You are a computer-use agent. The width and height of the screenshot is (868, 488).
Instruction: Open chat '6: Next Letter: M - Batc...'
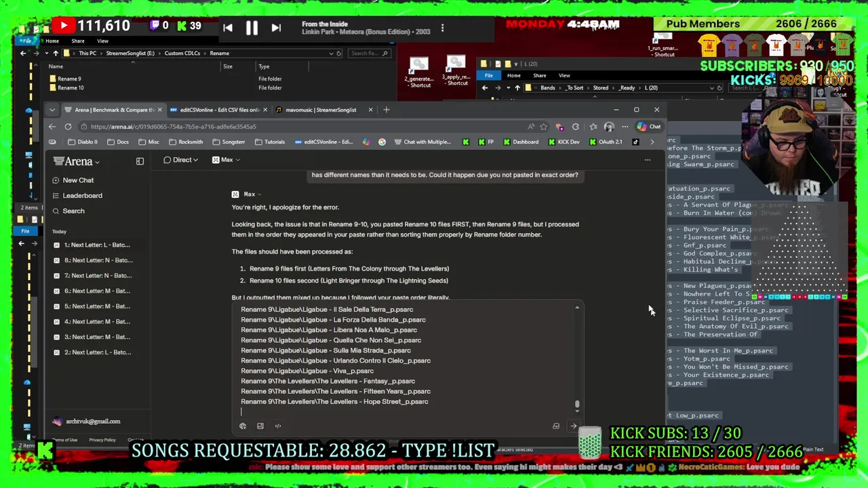[97, 291]
